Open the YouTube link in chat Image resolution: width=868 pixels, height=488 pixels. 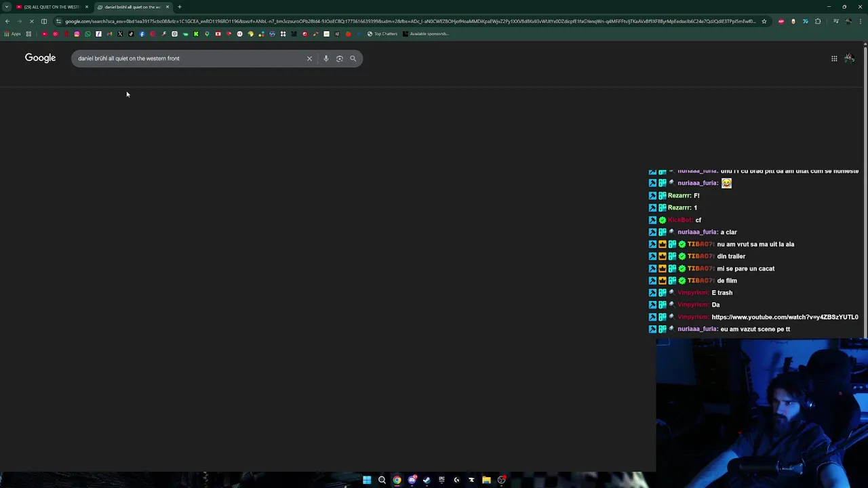click(x=785, y=317)
